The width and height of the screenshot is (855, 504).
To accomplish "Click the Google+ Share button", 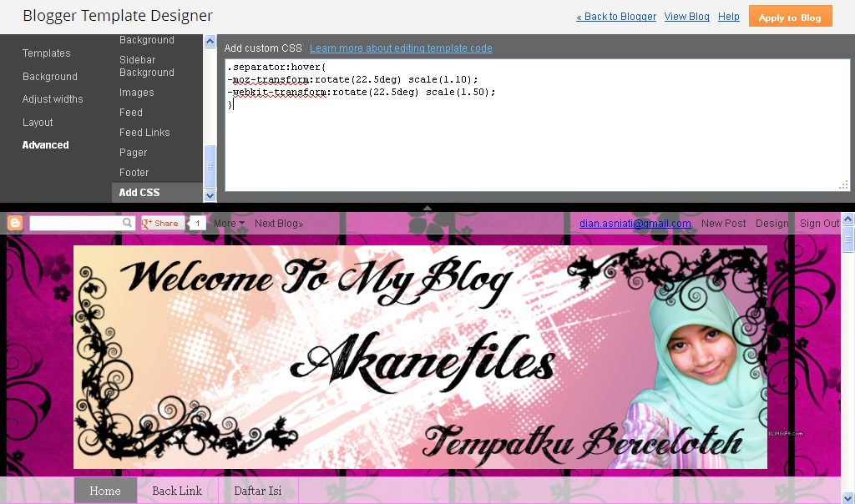I will tap(163, 223).
